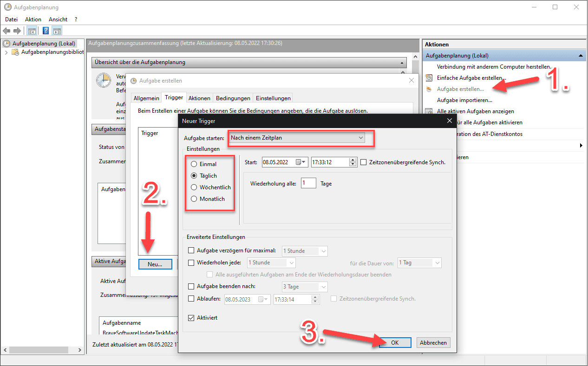Open the Aktion menu
Viewport: 588px width, 366px height.
click(33, 19)
